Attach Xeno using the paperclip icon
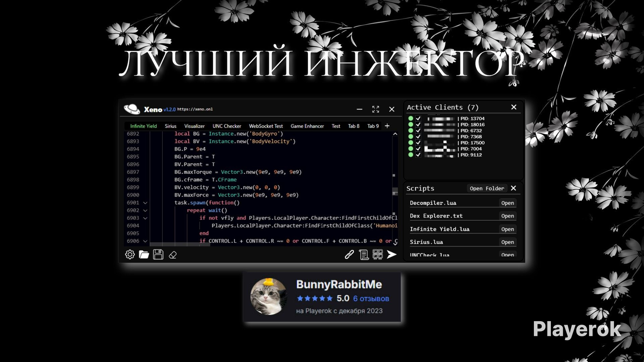 349,254
